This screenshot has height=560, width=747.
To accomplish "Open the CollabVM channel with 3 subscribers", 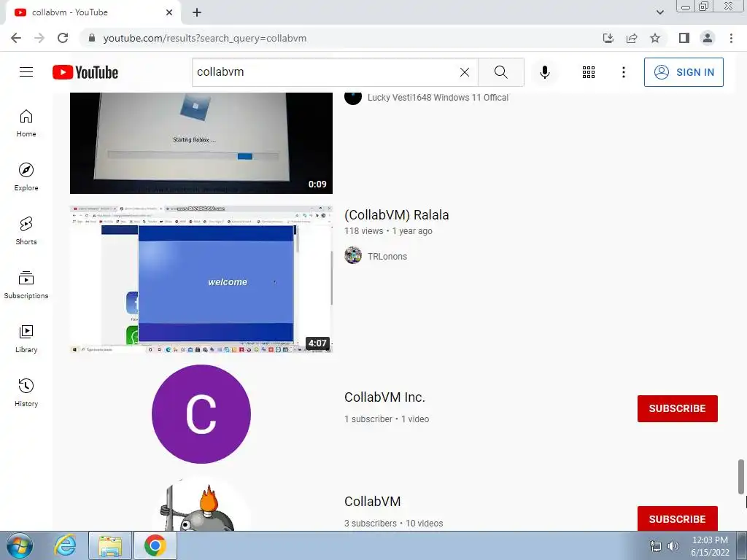I will pyautogui.click(x=372, y=502).
